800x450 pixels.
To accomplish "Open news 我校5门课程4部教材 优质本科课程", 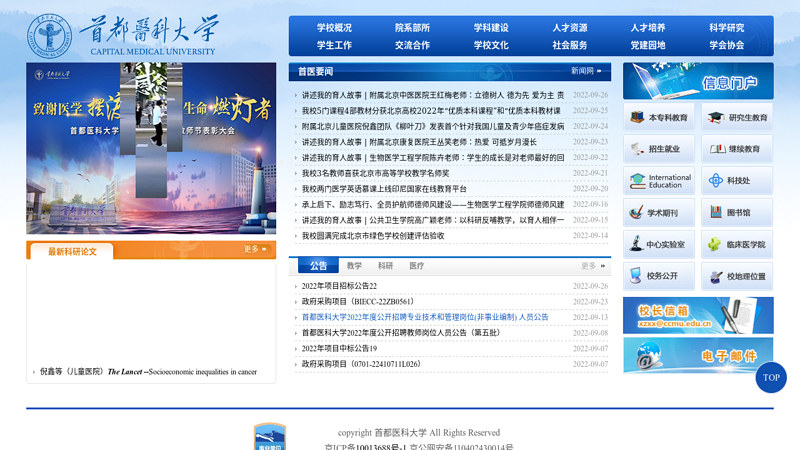I will point(431,111).
